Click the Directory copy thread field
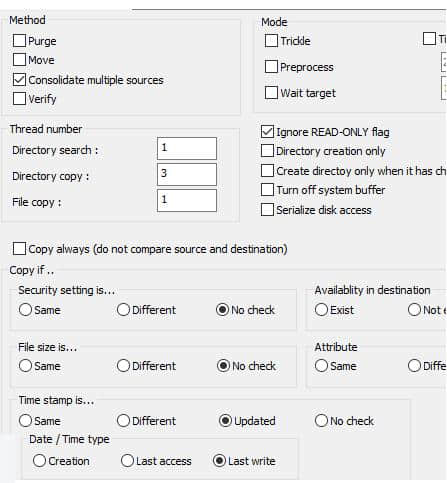447x483 pixels. tap(187, 174)
